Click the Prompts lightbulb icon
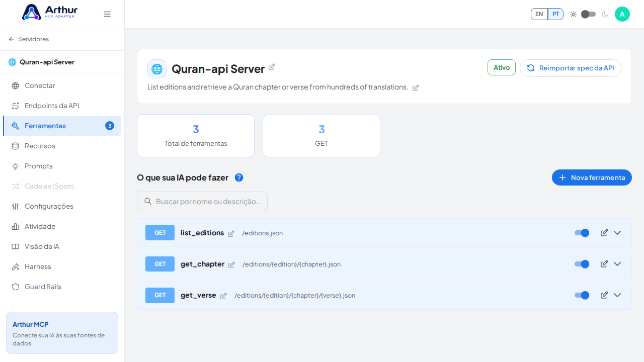The width and height of the screenshot is (644, 362). (x=15, y=166)
